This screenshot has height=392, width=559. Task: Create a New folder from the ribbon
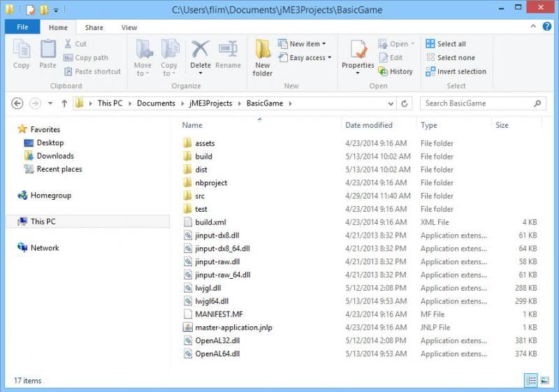tap(263, 57)
